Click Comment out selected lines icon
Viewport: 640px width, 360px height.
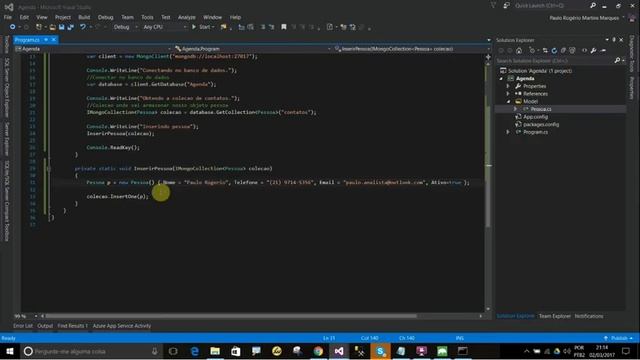tap(262, 27)
